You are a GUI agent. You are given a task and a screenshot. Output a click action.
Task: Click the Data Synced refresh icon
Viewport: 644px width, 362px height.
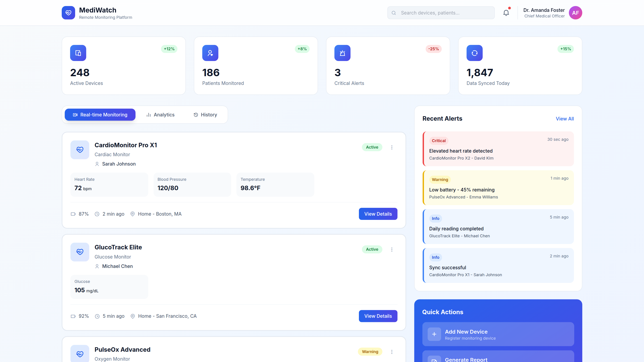coord(474,53)
